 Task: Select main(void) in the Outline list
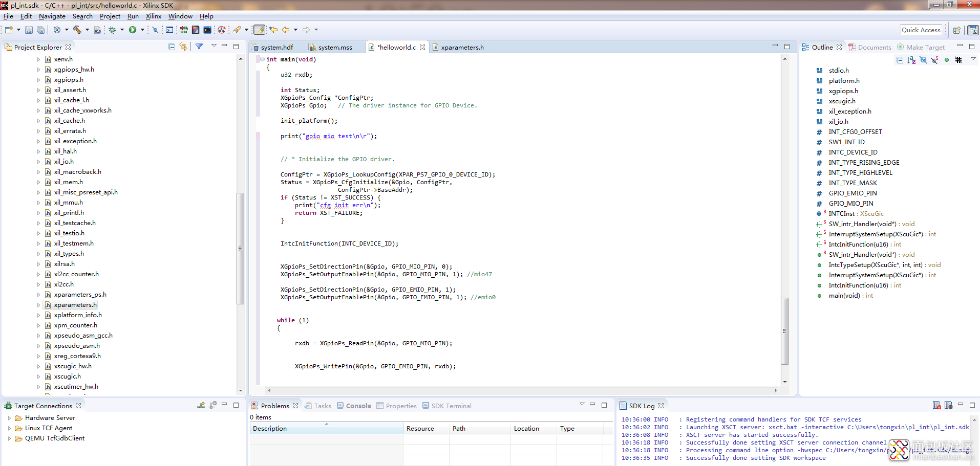851,296
